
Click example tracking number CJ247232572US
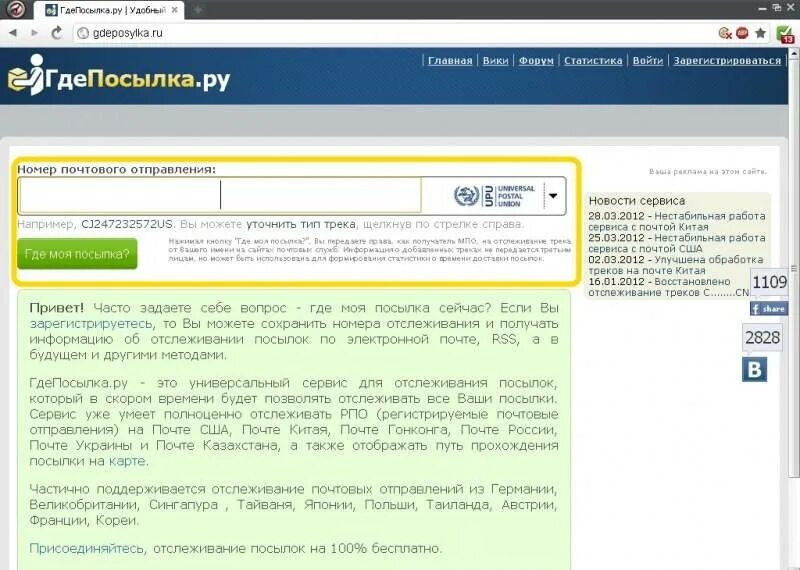coord(127,224)
